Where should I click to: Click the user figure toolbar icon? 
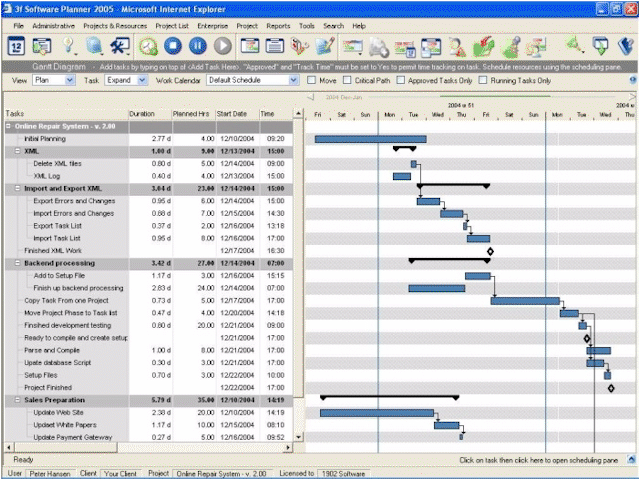tap(457, 47)
